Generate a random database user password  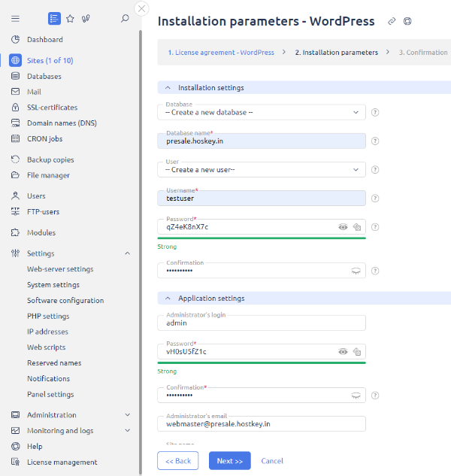pos(357,226)
